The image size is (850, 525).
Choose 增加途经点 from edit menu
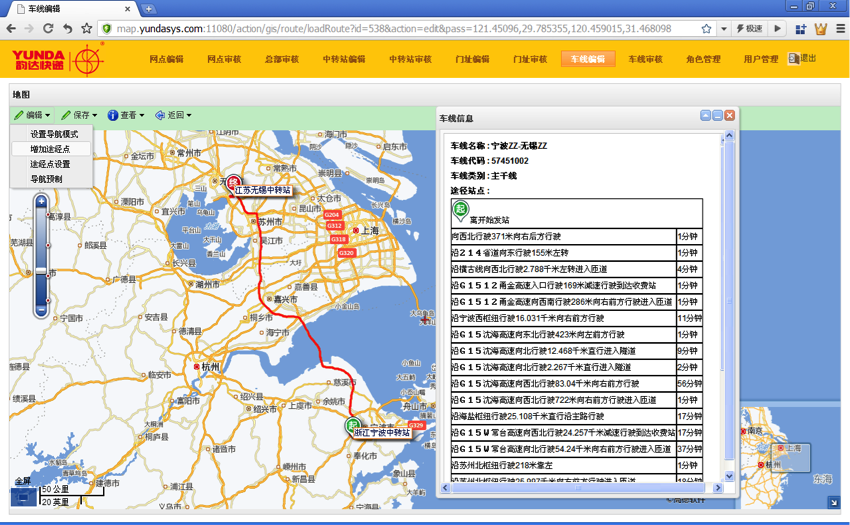(x=50, y=149)
